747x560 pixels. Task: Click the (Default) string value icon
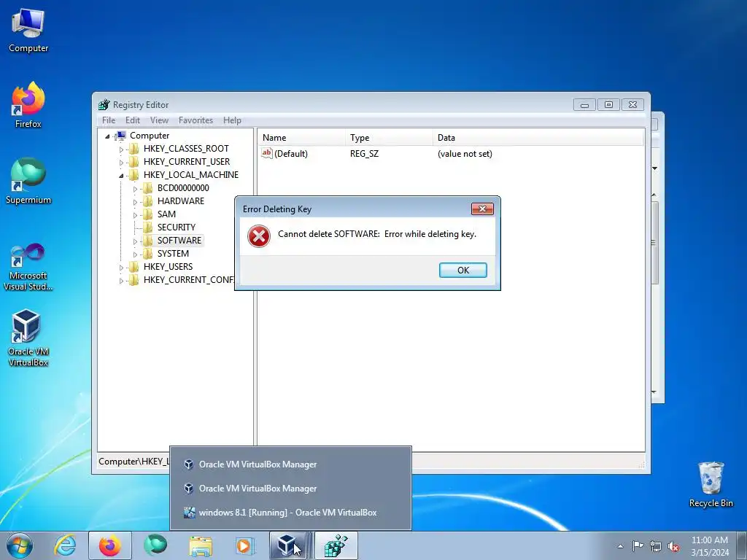(267, 153)
